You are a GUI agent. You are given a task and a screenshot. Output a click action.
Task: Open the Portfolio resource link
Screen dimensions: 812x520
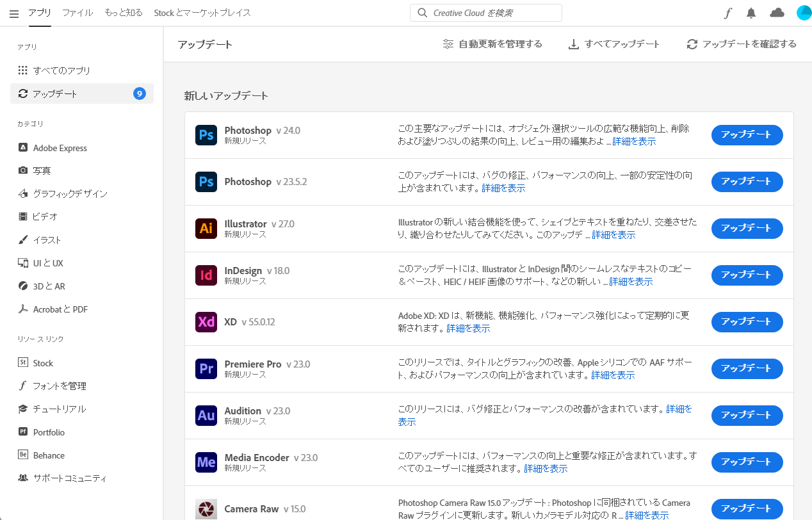pos(82,432)
